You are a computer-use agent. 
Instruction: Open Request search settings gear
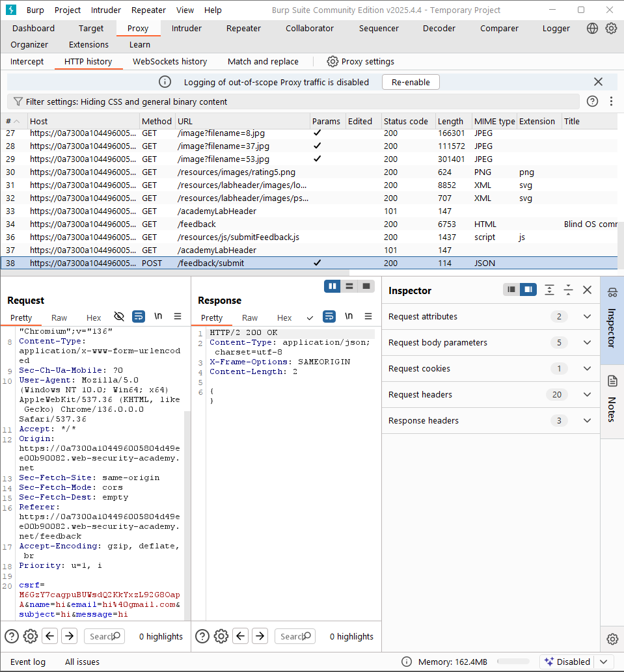[x=31, y=636]
